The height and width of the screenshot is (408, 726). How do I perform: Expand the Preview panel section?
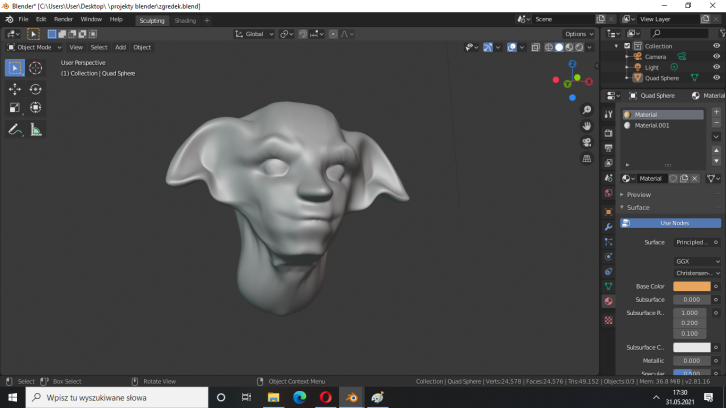tap(638, 194)
